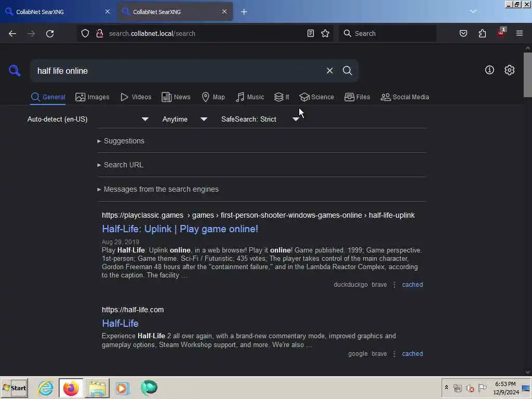Switch to Music category
Screen dimensions: 532x399
(250, 97)
